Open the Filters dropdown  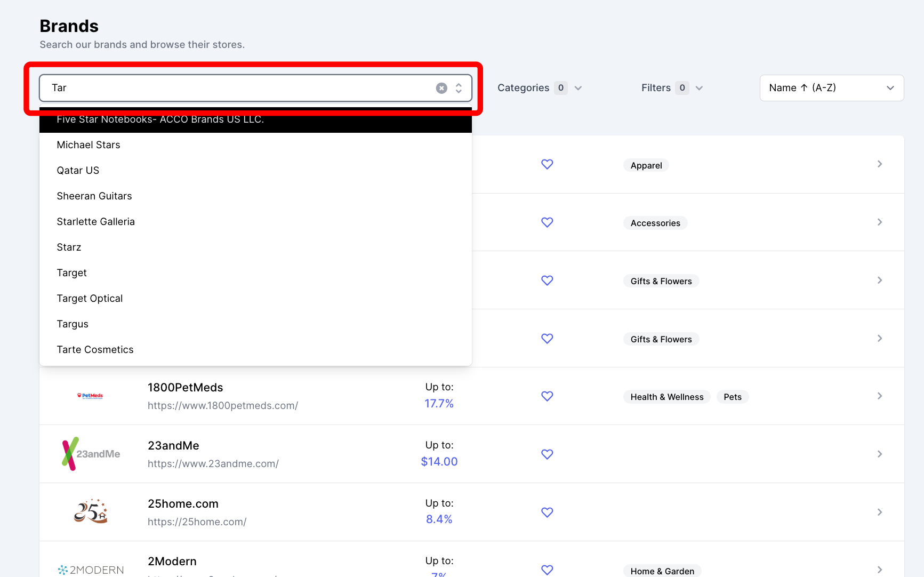(672, 88)
